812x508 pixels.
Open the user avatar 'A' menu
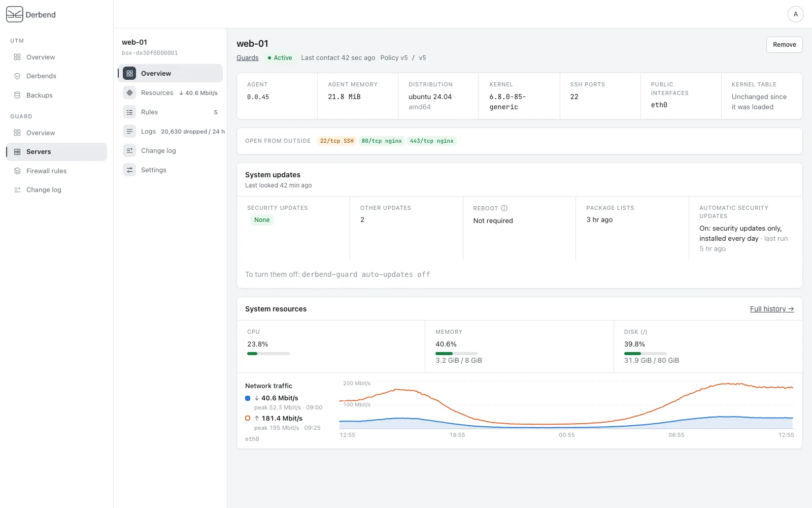(x=795, y=14)
